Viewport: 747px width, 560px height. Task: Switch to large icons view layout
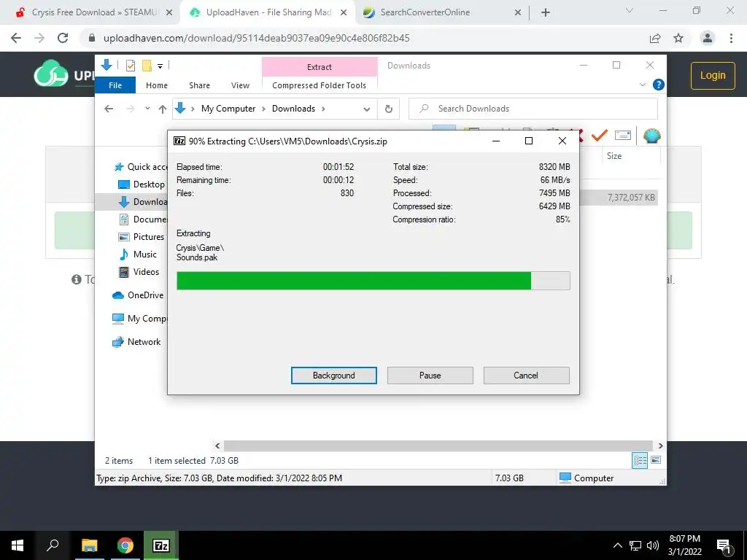pos(656,460)
